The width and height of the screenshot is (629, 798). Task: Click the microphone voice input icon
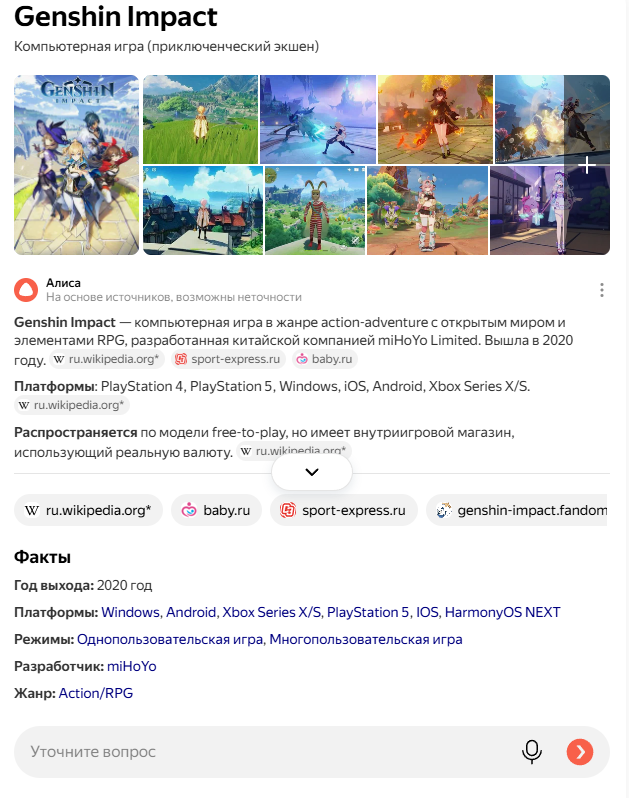[x=532, y=752]
